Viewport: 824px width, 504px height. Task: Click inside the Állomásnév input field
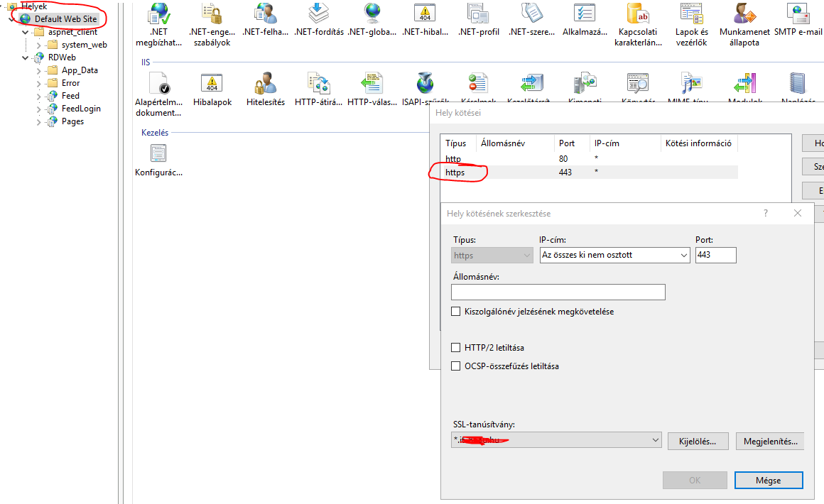(558, 292)
